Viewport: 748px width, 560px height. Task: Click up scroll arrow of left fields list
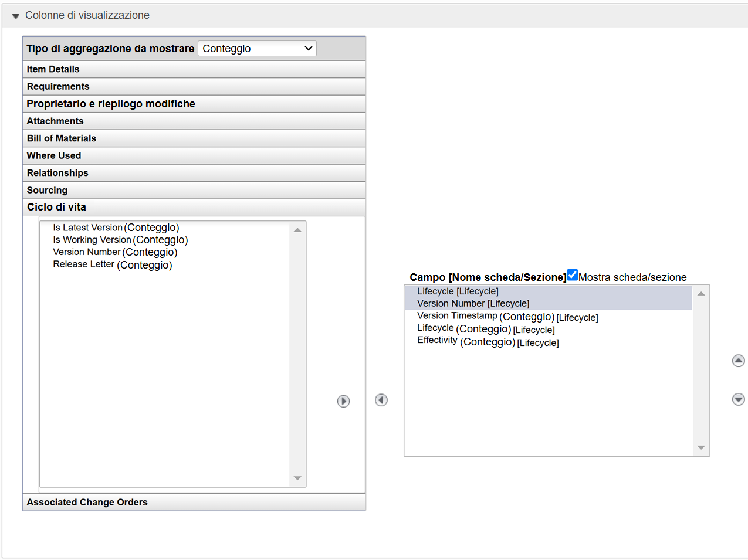click(x=297, y=229)
